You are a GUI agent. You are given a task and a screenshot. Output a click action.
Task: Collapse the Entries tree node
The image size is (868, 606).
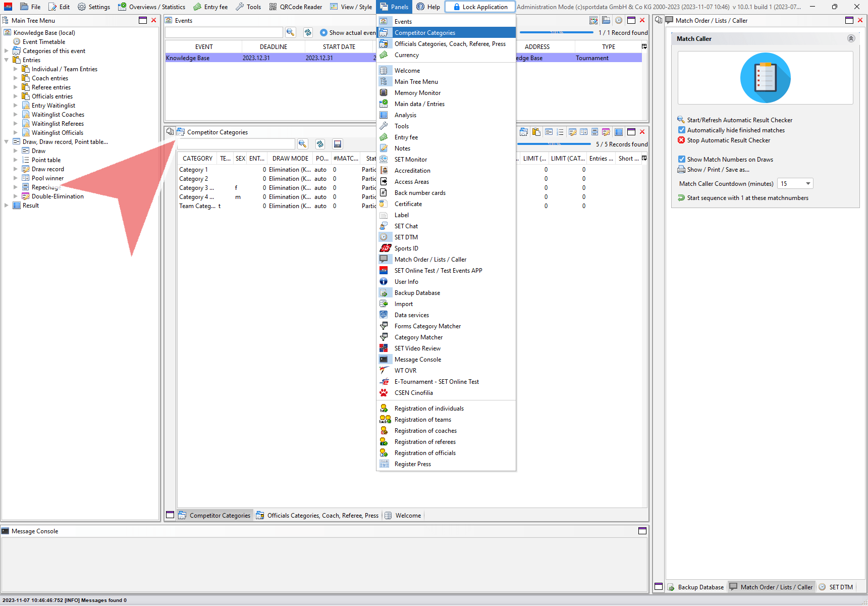click(7, 60)
